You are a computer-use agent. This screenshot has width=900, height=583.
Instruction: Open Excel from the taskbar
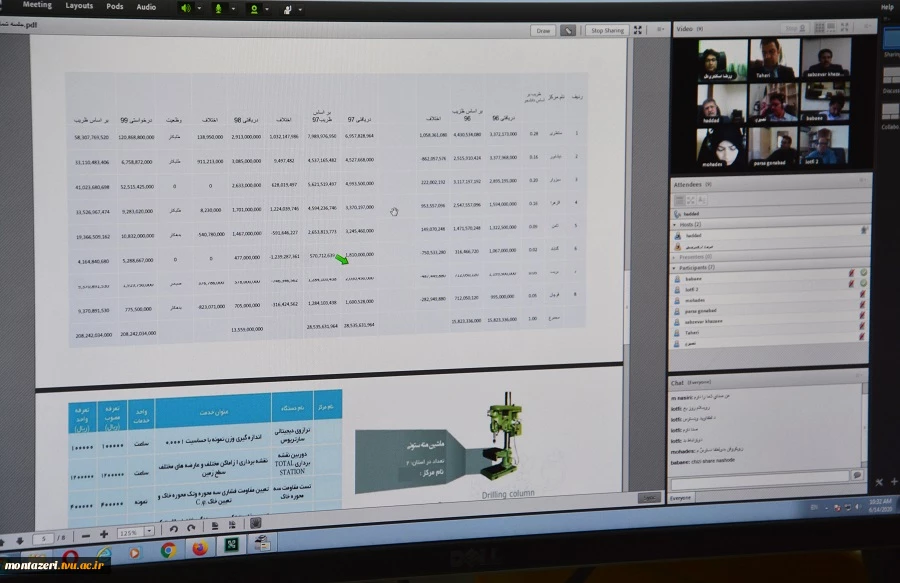(x=231, y=545)
